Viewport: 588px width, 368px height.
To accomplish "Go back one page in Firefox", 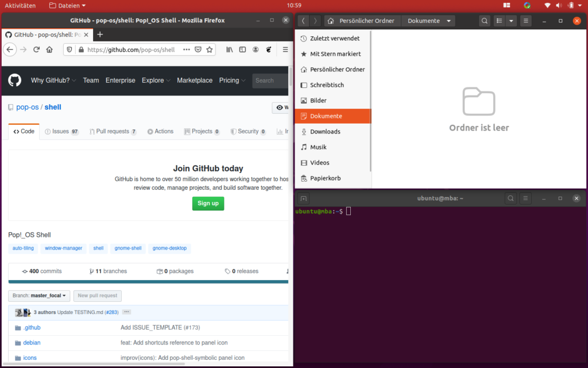I will point(10,49).
